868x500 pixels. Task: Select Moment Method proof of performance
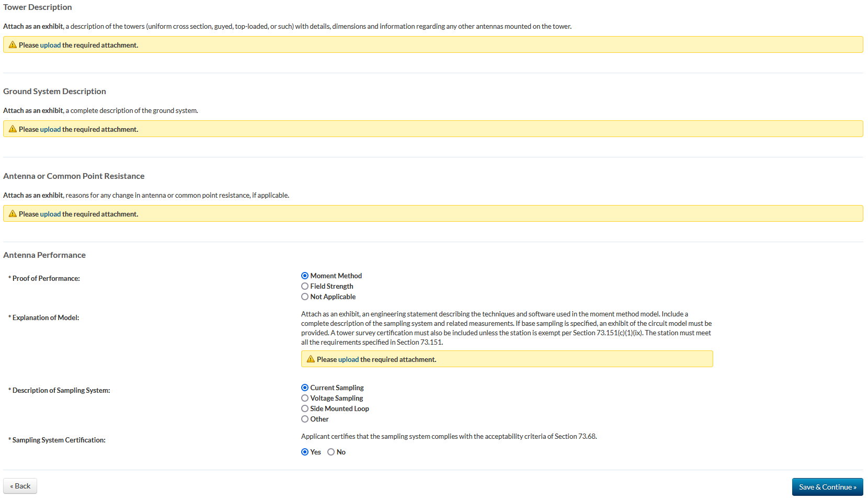click(305, 276)
